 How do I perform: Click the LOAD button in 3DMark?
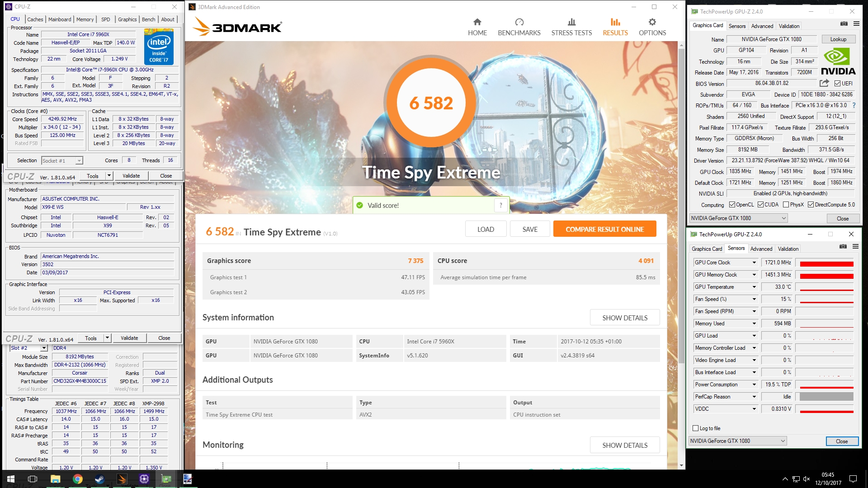(486, 229)
